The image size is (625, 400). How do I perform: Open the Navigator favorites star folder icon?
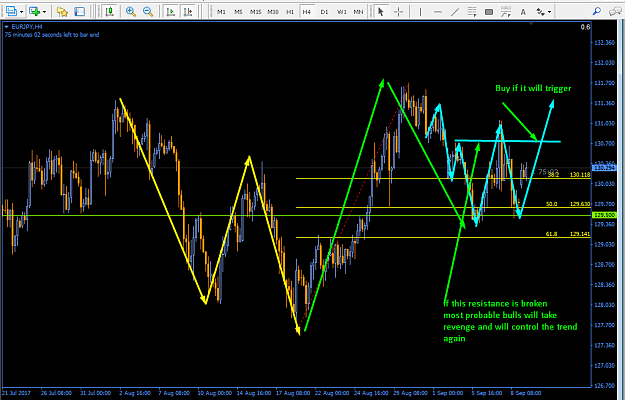[62, 12]
